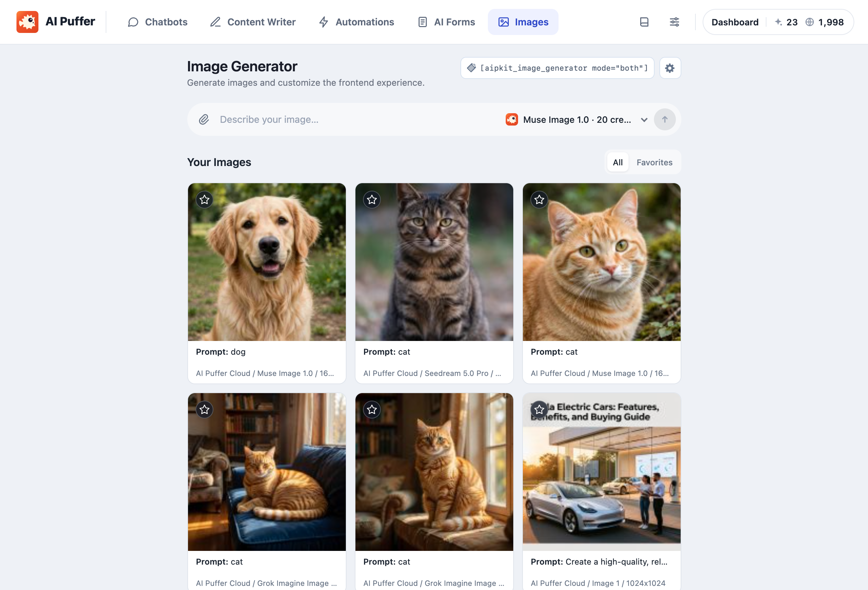The width and height of the screenshot is (868, 590).
Task: Favorite the dog image with star
Action: (x=204, y=199)
